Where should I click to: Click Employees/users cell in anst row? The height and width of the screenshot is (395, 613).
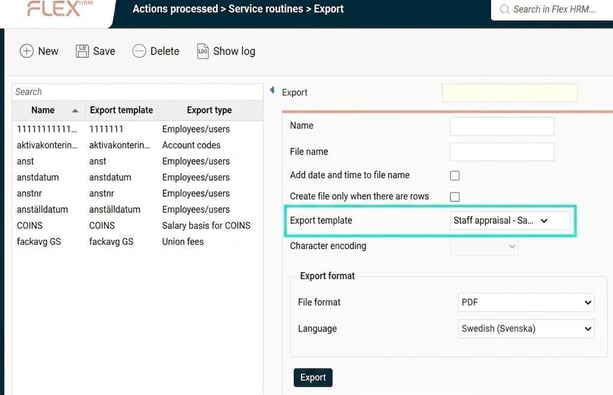pyautogui.click(x=196, y=161)
